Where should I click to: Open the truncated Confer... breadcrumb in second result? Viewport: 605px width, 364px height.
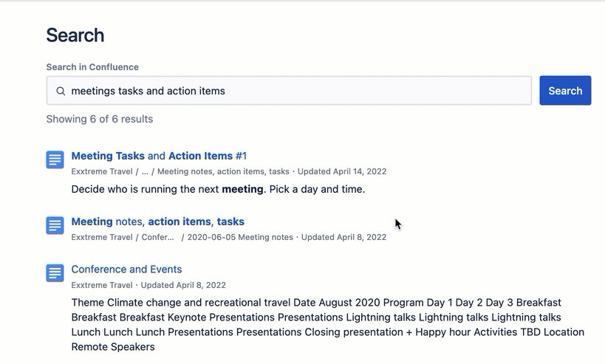click(x=157, y=237)
